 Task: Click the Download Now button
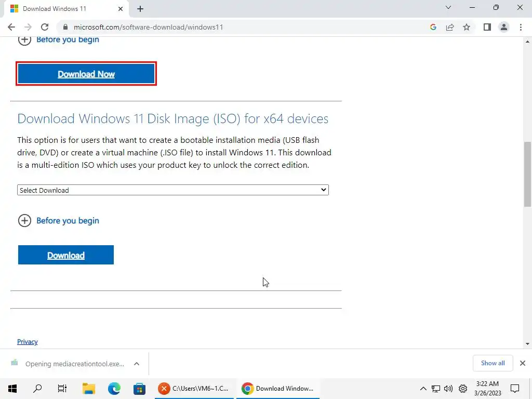86,74
